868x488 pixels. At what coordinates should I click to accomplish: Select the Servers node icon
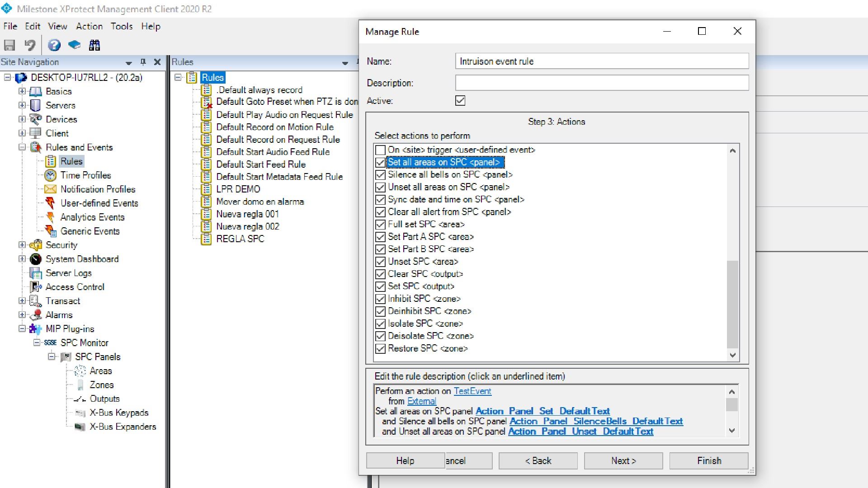(36, 106)
